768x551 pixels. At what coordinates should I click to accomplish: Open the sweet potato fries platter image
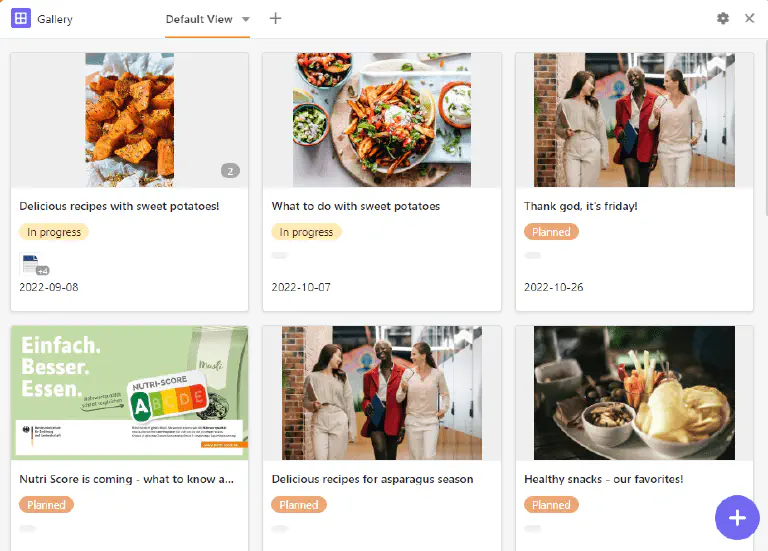click(381, 120)
